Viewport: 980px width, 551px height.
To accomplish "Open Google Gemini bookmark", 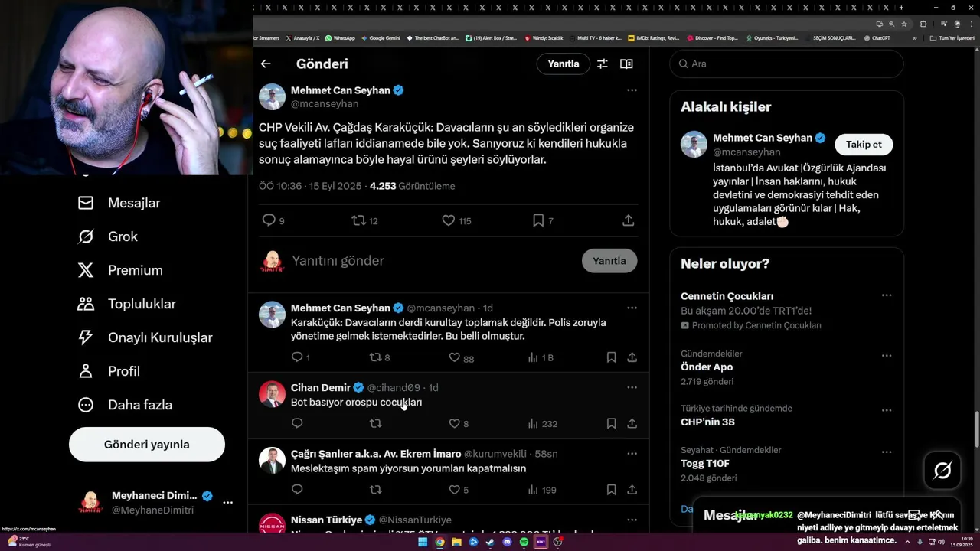I will pyautogui.click(x=381, y=37).
